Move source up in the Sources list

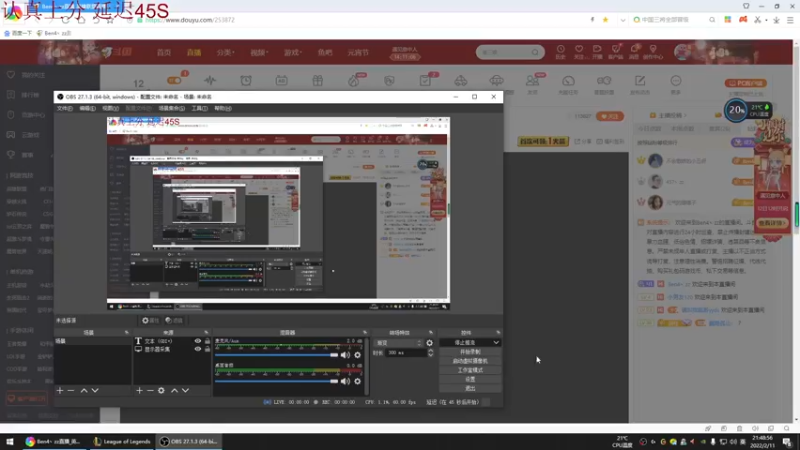174,390
